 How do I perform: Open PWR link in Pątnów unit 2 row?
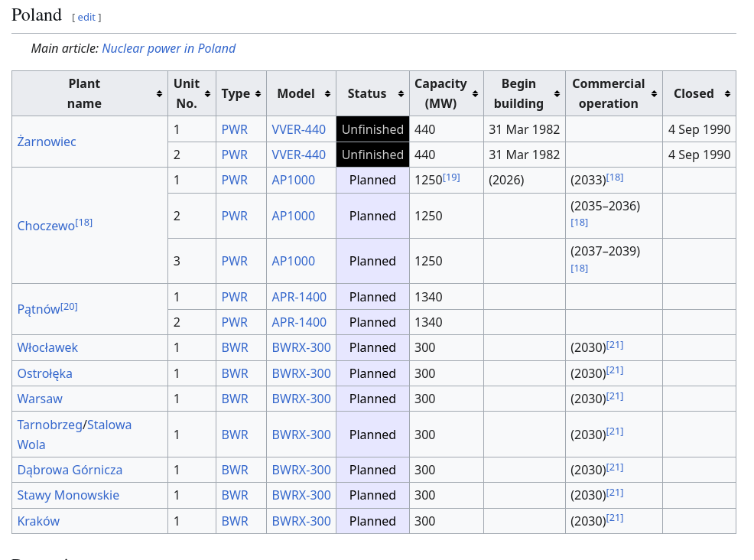pyautogui.click(x=235, y=322)
